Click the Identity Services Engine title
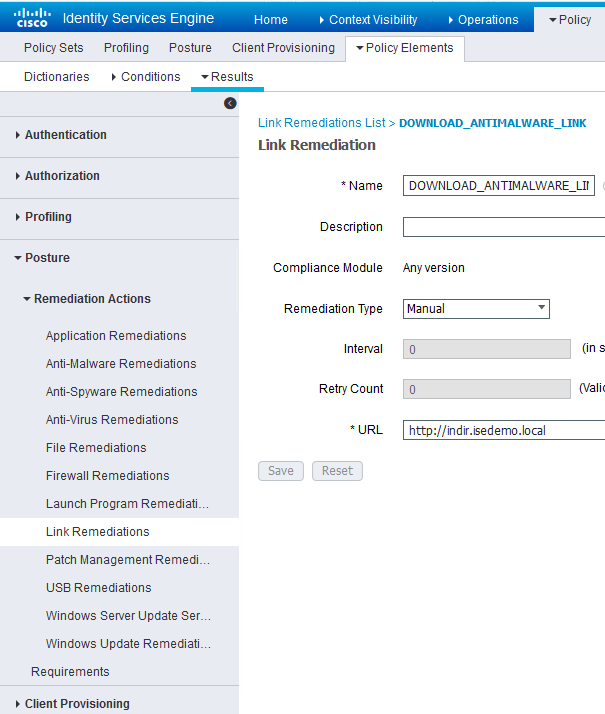 click(x=138, y=18)
